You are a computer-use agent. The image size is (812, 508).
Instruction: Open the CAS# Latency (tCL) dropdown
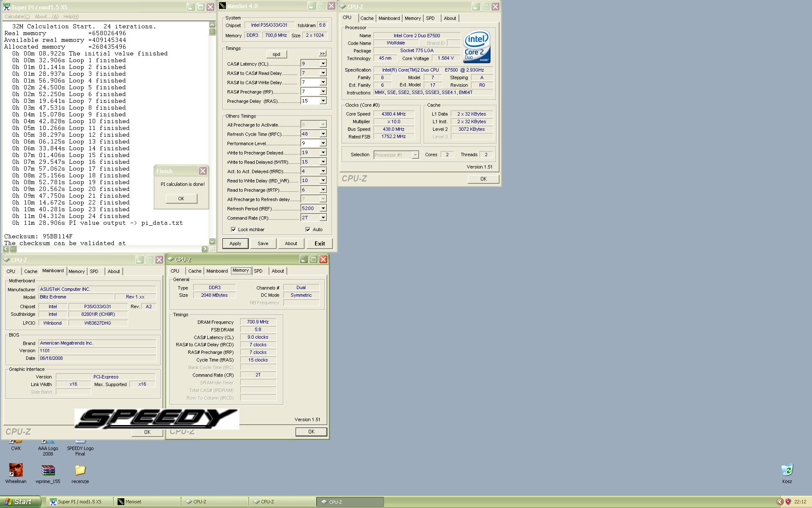(323, 63)
